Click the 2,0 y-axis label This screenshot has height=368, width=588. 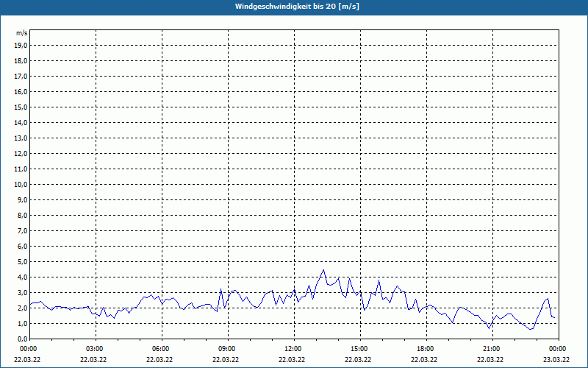coord(22,308)
